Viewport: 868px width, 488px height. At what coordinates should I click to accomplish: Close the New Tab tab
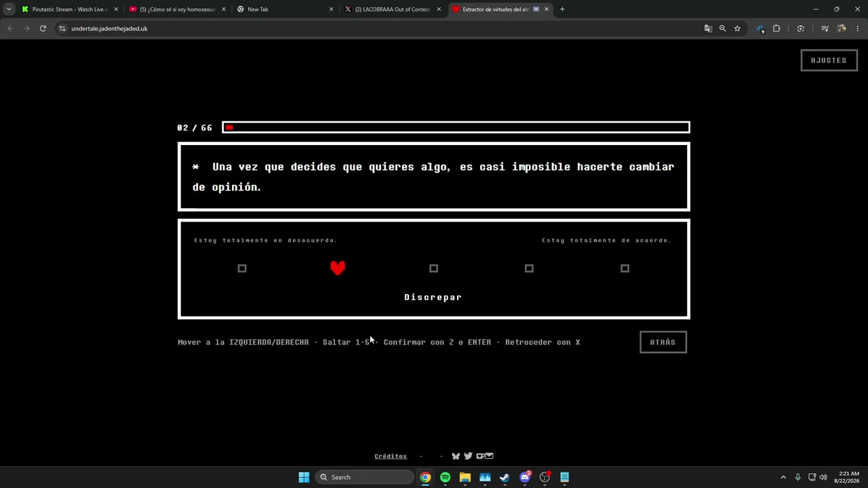click(x=331, y=9)
